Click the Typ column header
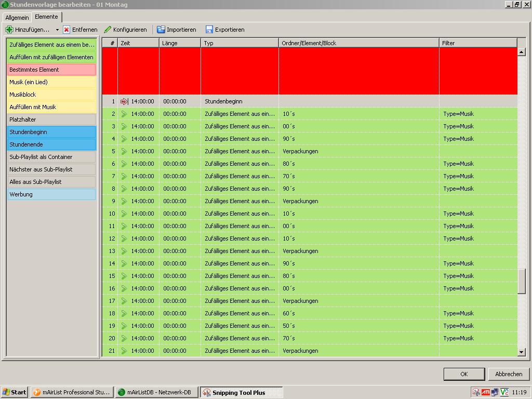The height and width of the screenshot is (399, 532). click(239, 43)
